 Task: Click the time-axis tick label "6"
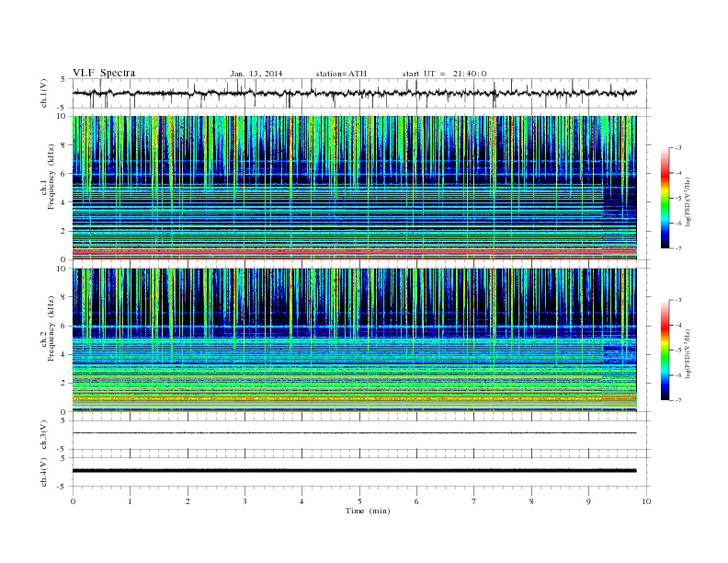pos(416,501)
